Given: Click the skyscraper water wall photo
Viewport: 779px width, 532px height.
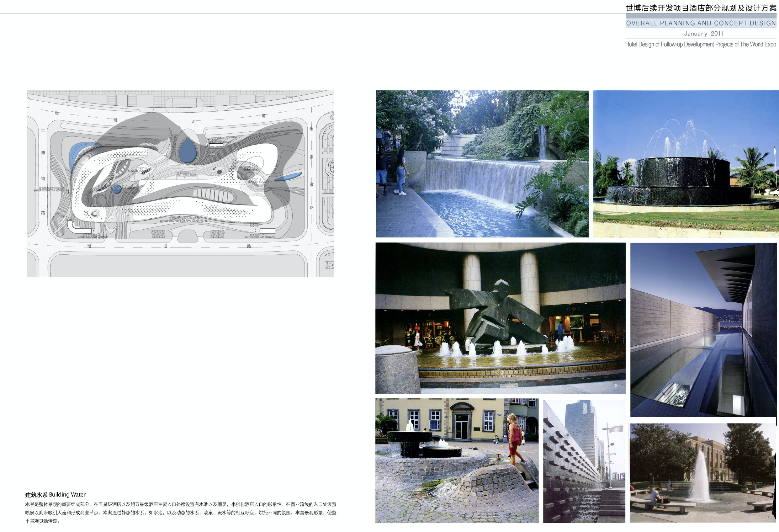Looking at the screenshot, I should click(x=584, y=461).
